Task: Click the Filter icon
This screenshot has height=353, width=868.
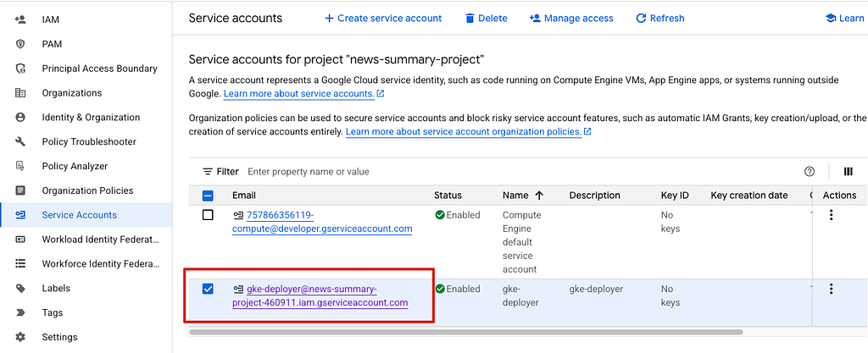Action: coord(208,172)
